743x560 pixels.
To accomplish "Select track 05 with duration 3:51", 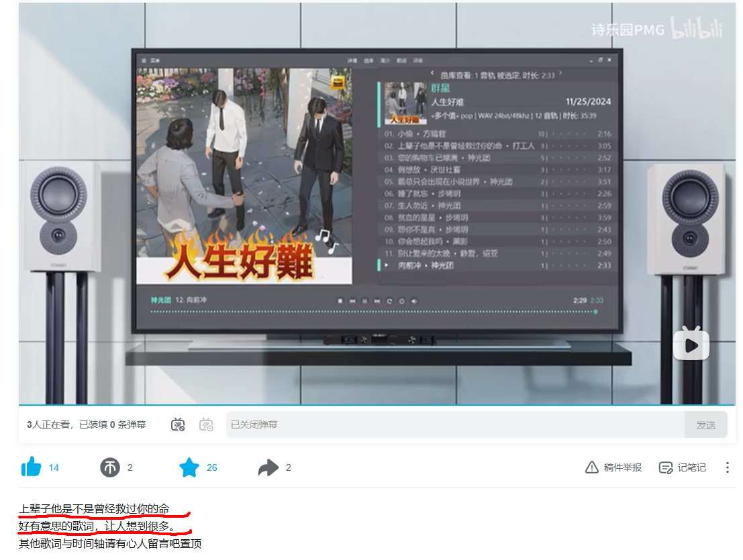I will coord(497,182).
